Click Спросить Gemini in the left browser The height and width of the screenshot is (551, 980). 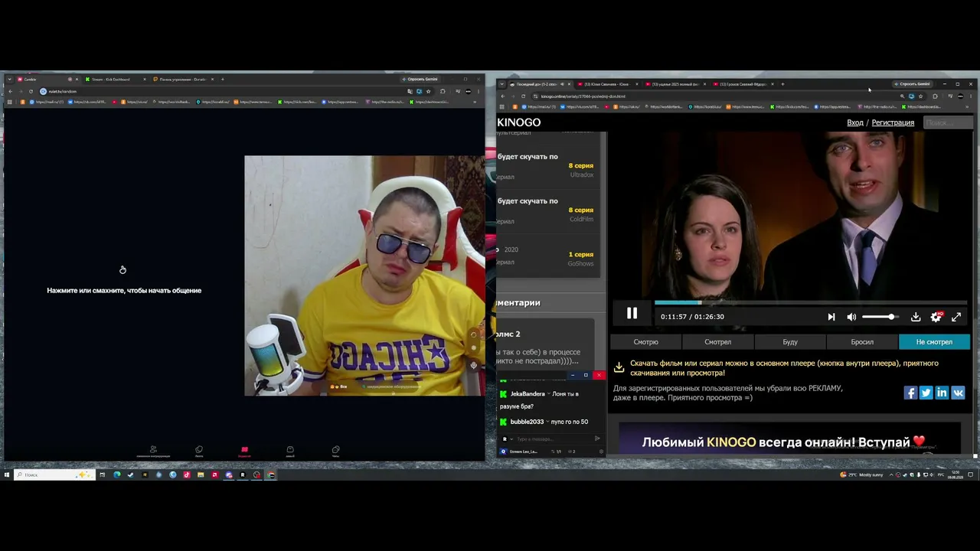tap(421, 80)
